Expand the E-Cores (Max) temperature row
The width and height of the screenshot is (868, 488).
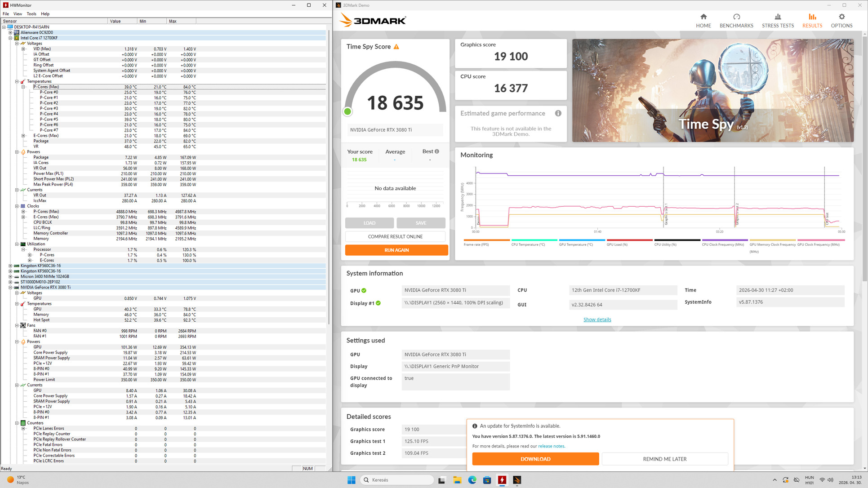(x=23, y=136)
